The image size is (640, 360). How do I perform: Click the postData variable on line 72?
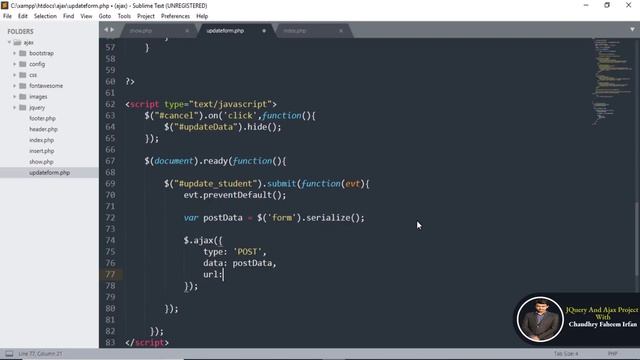tap(223, 218)
